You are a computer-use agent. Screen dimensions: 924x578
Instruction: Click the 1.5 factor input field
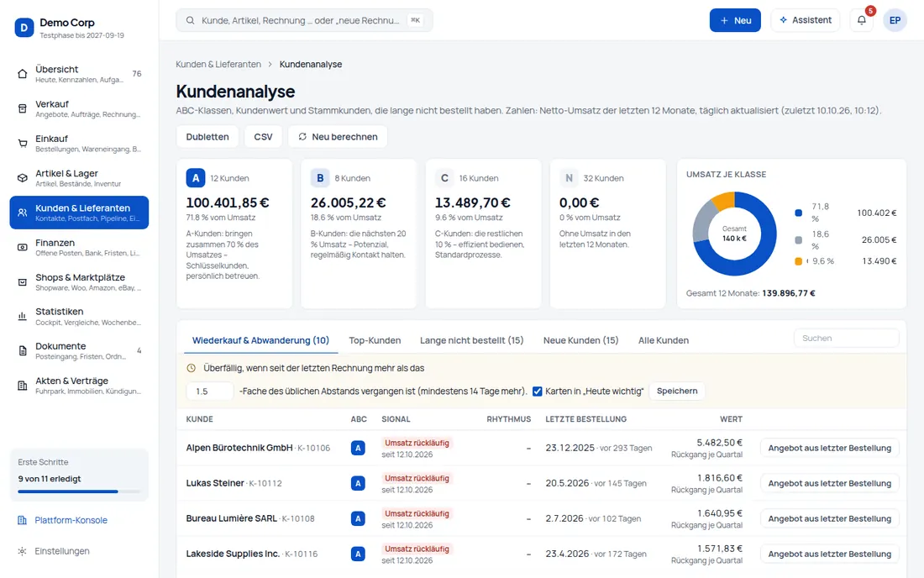pyautogui.click(x=210, y=391)
